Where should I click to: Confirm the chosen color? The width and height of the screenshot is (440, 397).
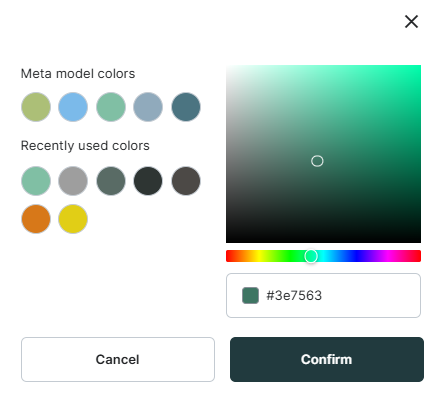pyautogui.click(x=327, y=359)
